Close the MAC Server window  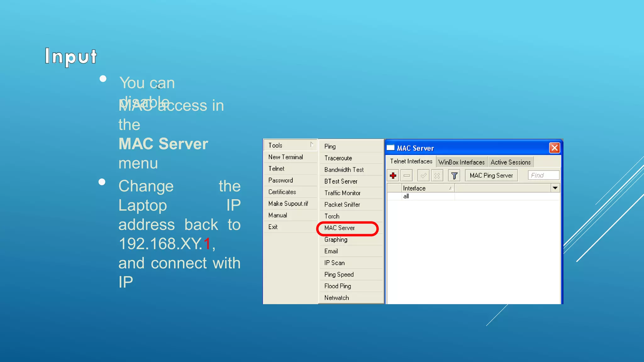(x=554, y=148)
